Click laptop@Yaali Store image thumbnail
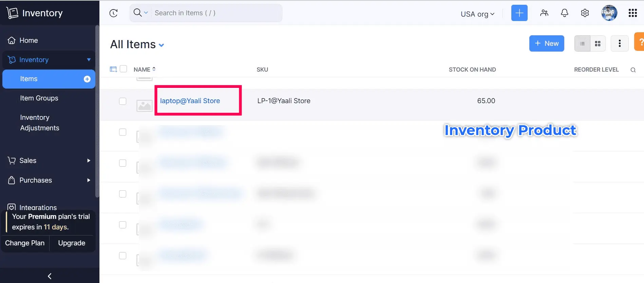Screen dimensions: 644x283 [144, 106]
